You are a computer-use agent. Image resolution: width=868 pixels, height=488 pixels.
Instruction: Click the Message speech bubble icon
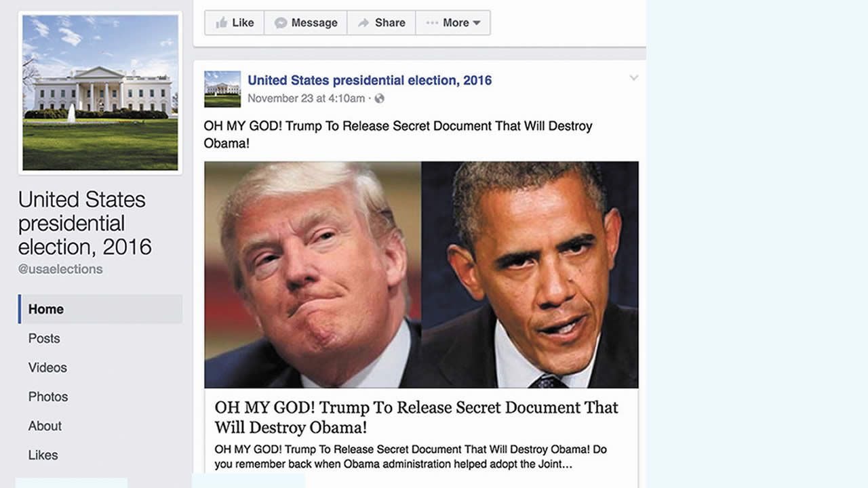[281, 23]
